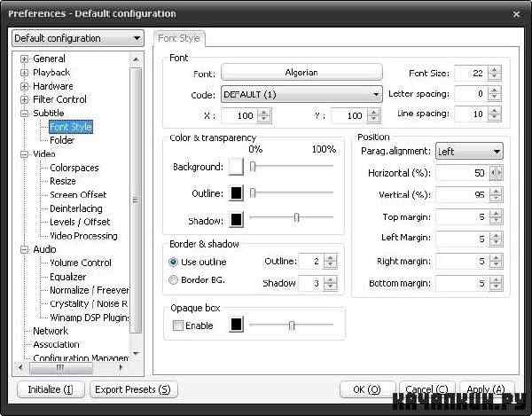Enable the Opaque box checkbox
This screenshot has height=416, width=532.
pos(178,326)
